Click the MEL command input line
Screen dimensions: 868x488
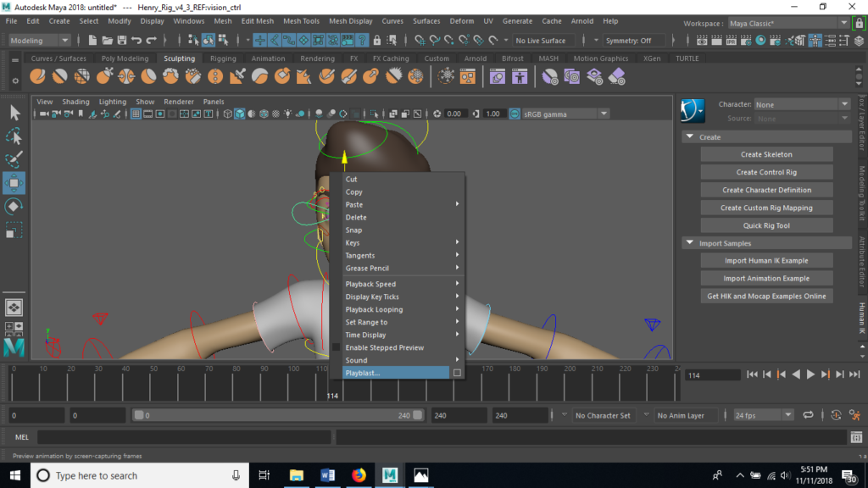184,437
